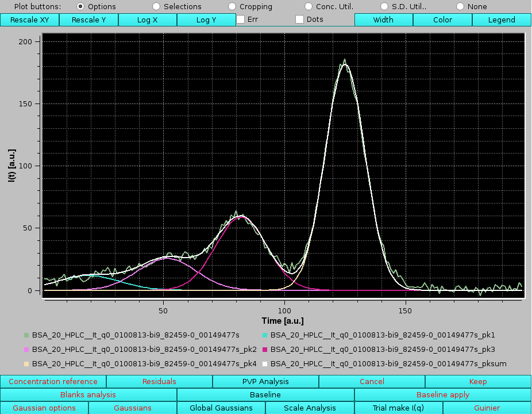The height and width of the screenshot is (414, 532).
Task: Enable Cropping mode radio button
Action: [x=232, y=6]
